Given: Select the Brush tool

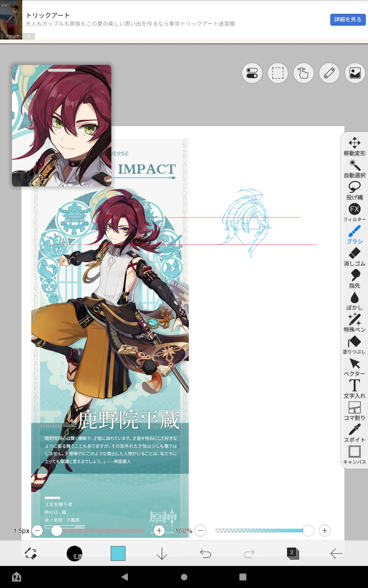Looking at the screenshot, I should click(355, 235).
